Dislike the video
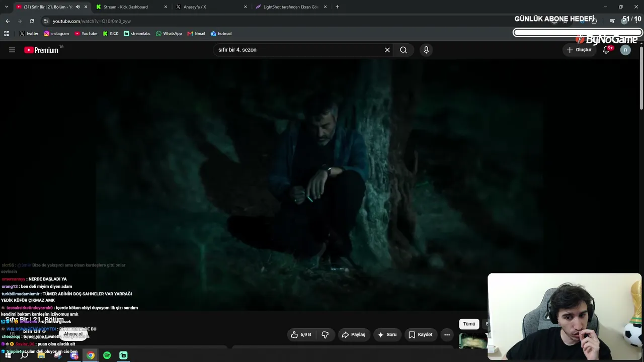This screenshot has height=362, width=644. [325, 334]
